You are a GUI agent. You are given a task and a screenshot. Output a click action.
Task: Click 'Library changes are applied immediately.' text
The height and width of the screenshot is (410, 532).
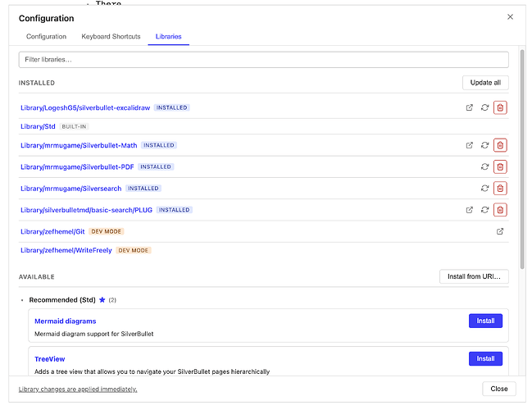78,389
